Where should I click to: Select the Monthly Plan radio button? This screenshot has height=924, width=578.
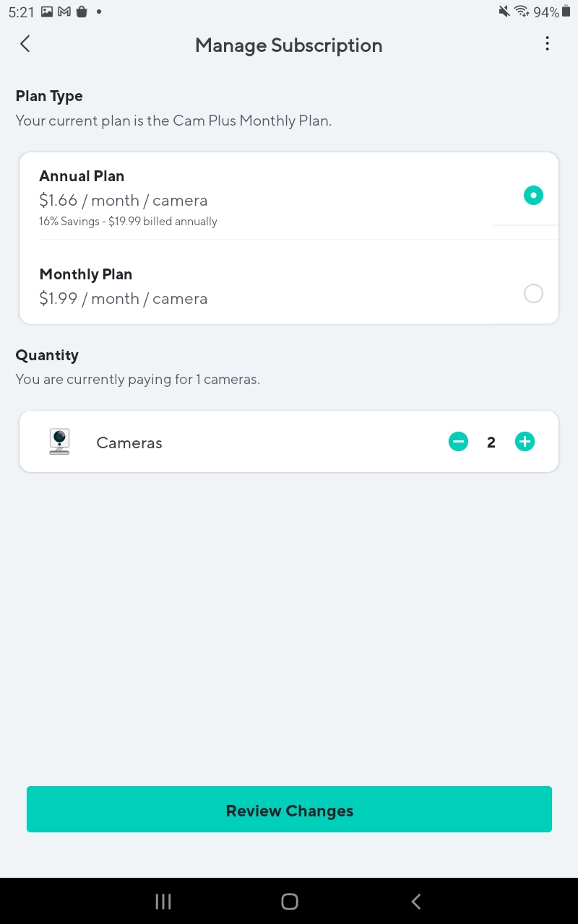pyautogui.click(x=533, y=294)
